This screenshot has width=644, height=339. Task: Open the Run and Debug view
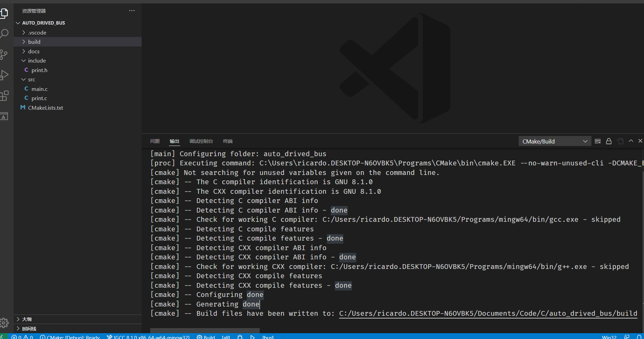click(4, 75)
